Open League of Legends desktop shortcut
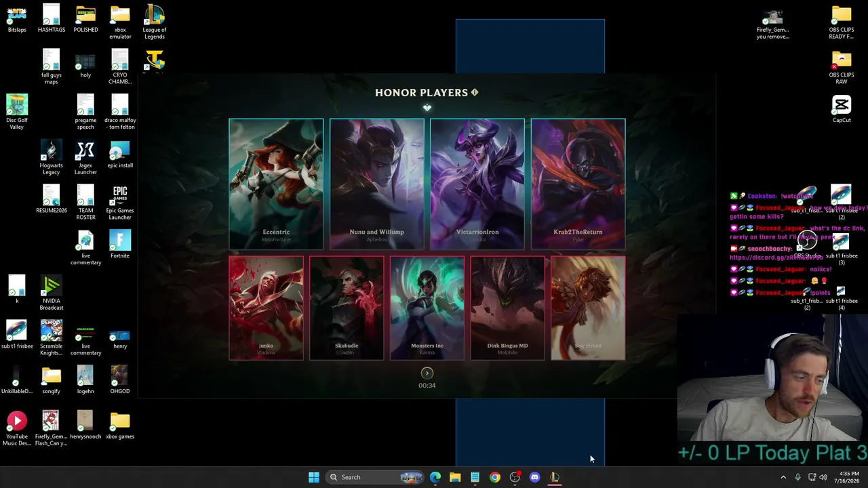This screenshot has width=868, height=488. [x=154, y=22]
